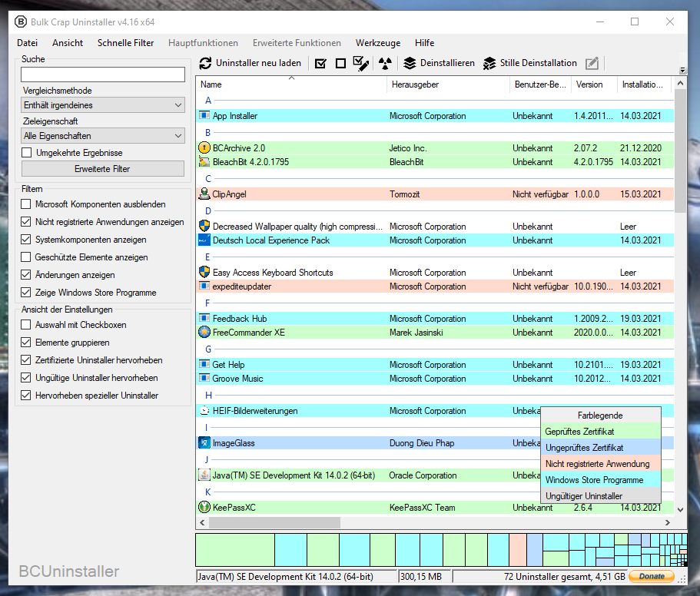The image size is (700, 596).
Task: Click the Feedback Hub row icon
Action: (204, 318)
